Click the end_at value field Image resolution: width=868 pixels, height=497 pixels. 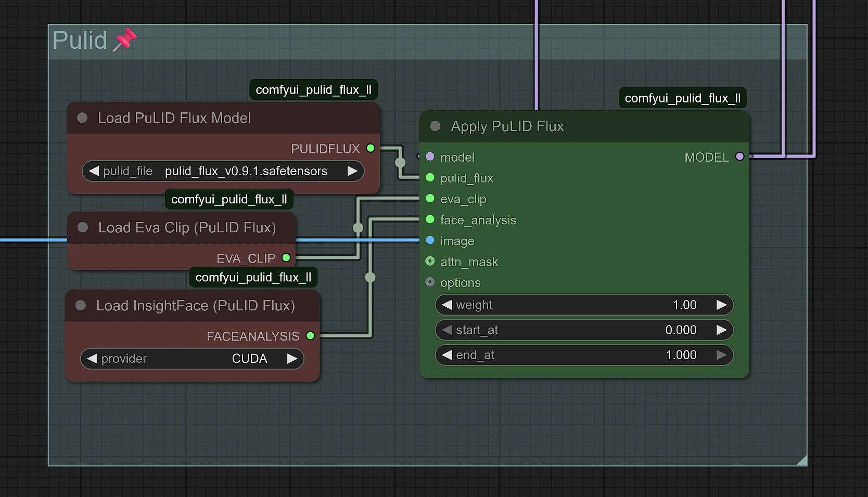click(584, 355)
